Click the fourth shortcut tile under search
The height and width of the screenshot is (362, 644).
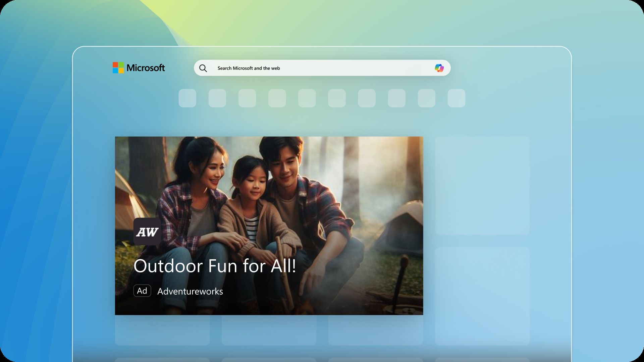coord(277,98)
